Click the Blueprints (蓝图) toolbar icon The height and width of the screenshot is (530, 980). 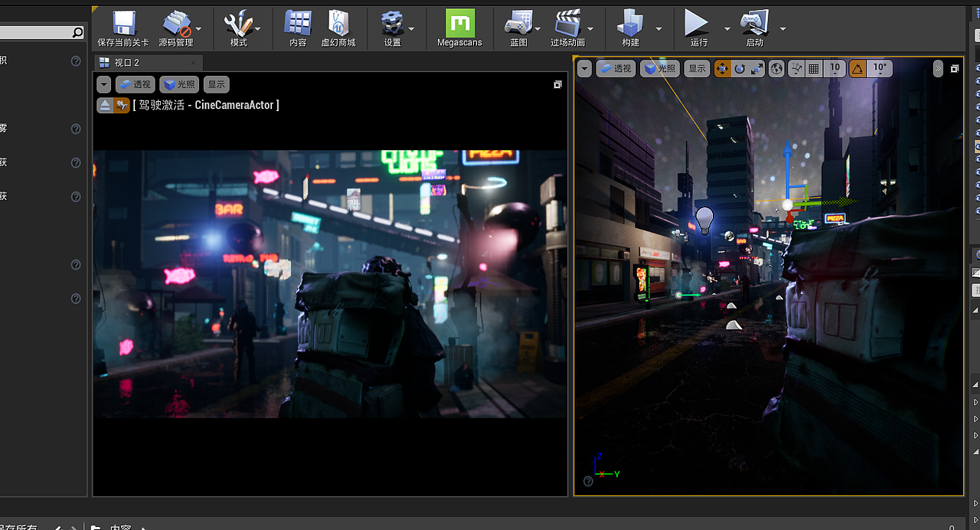pyautogui.click(x=518, y=23)
